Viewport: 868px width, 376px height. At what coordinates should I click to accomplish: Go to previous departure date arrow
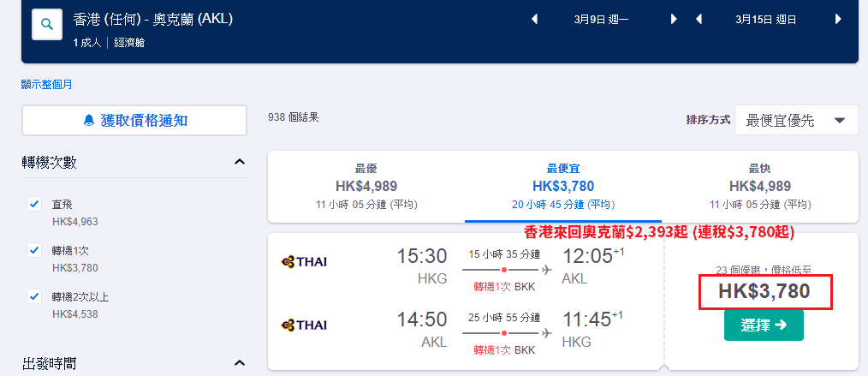point(534,20)
